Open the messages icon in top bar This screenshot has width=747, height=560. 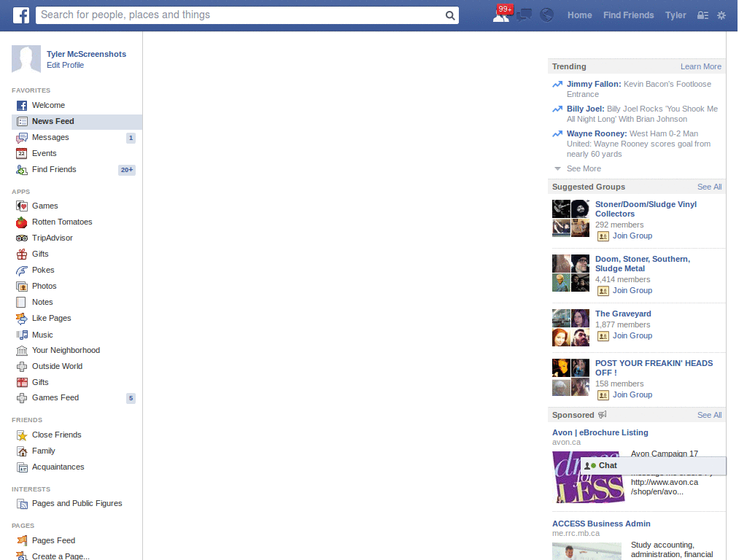coord(525,15)
